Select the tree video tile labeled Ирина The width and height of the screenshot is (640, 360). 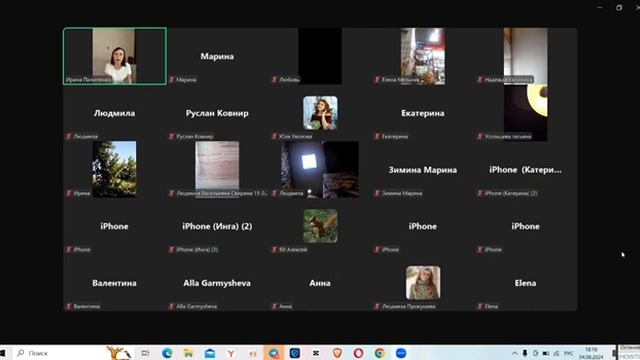[x=114, y=169]
